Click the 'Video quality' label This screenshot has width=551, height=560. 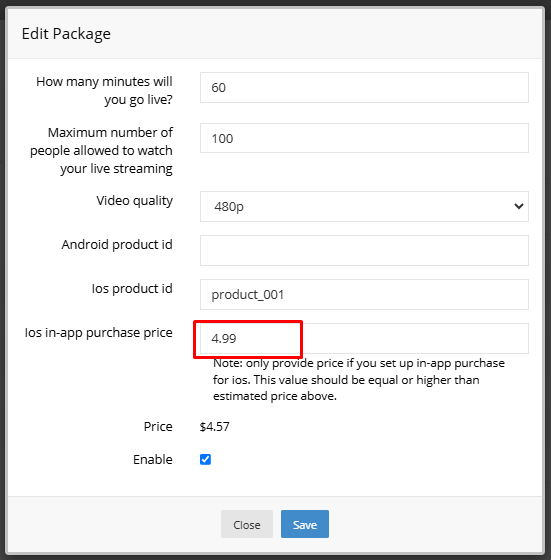135,201
